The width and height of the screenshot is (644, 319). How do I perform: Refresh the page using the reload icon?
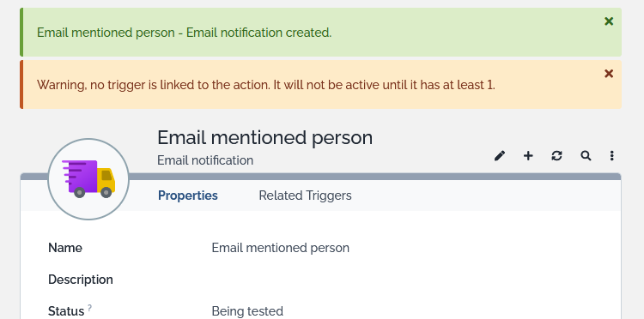tap(556, 156)
